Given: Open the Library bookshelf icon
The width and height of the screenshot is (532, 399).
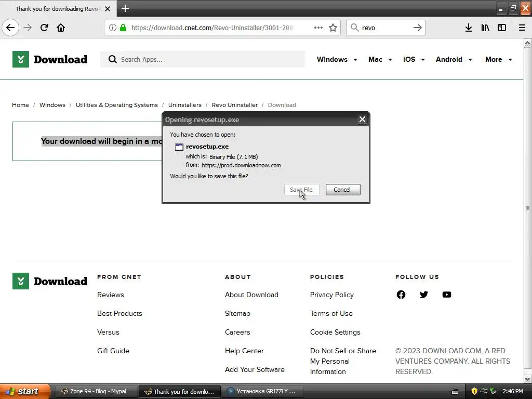Looking at the screenshot, I should tap(485, 28).
